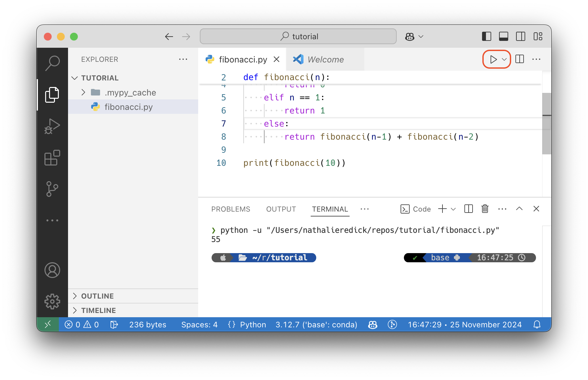588x380 pixels.
Task: Click the tutorial command center search box
Action: [x=298, y=36]
